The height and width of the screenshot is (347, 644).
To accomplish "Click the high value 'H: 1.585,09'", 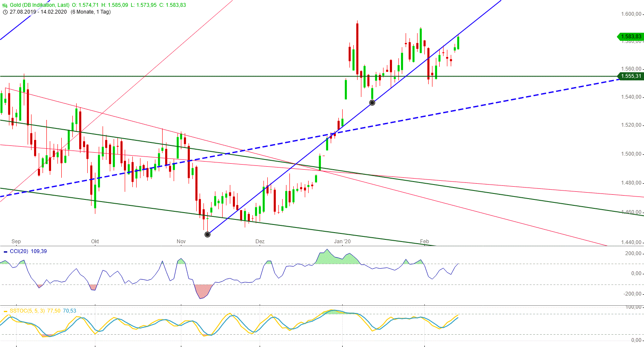I will tap(115, 5).
